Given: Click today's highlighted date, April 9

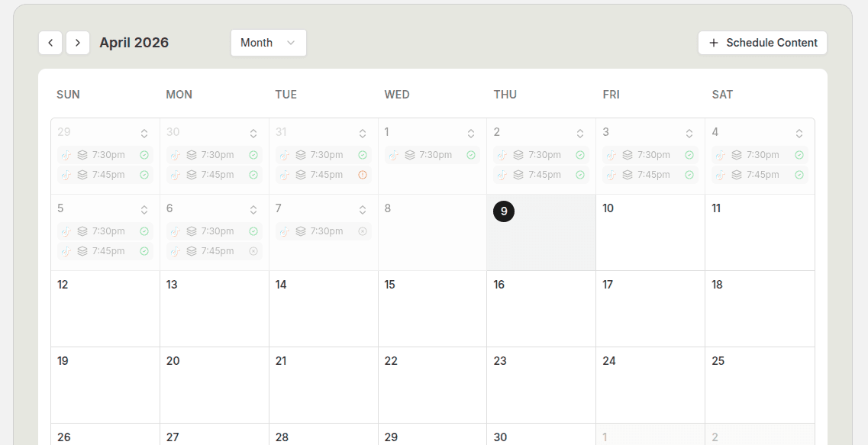Looking at the screenshot, I should point(504,211).
